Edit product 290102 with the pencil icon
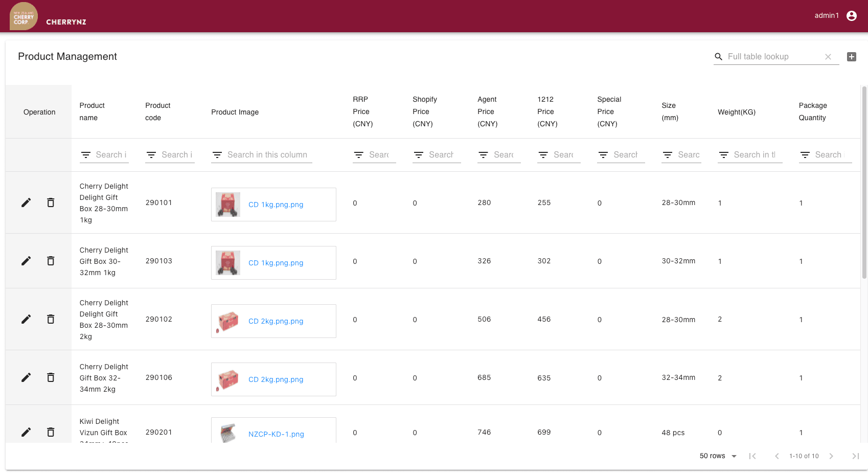868x474 pixels. pyautogui.click(x=26, y=319)
